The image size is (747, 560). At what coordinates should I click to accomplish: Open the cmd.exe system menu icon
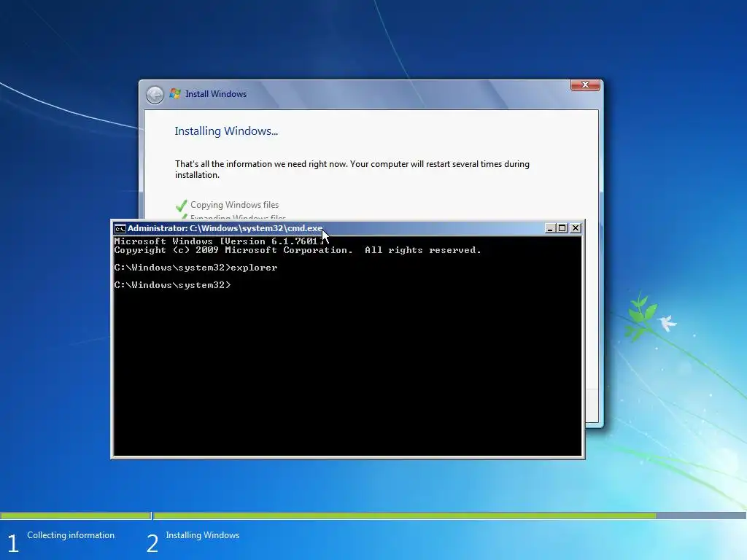pyautogui.click(x=120, y=228)
